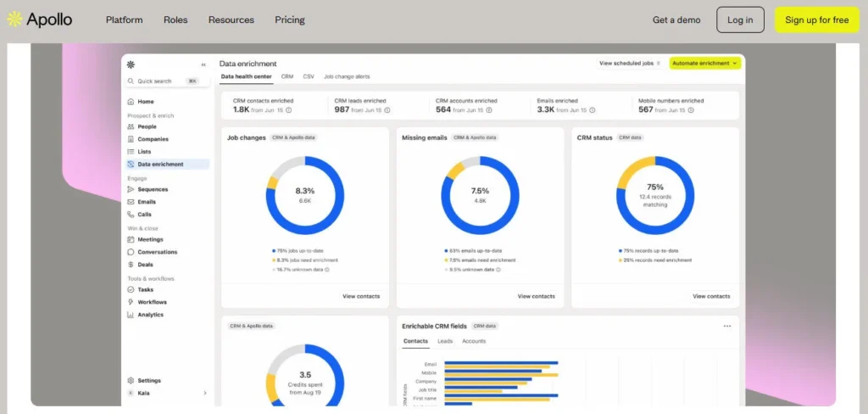868x414 pixels.
Task: Click the Sign up for free button
Action: [816, 20]
